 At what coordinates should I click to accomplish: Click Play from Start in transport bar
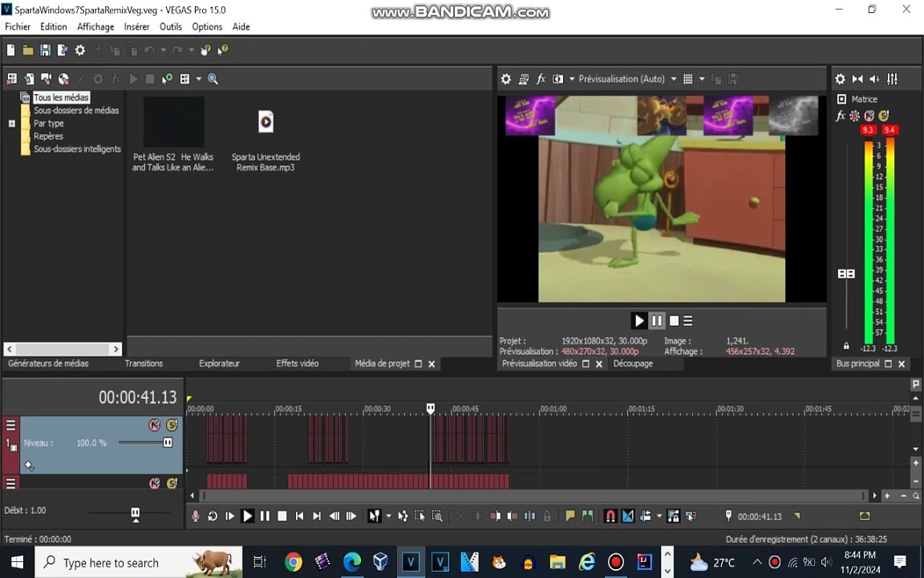[x=230, y=516]
